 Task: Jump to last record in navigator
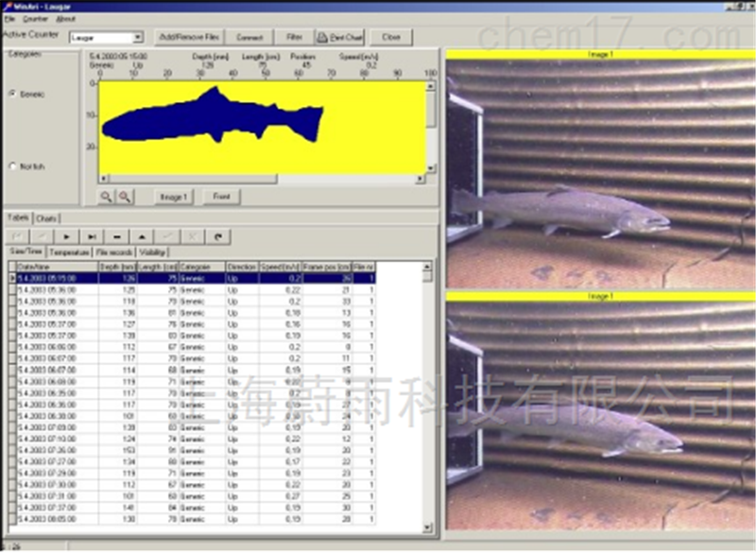92,236
